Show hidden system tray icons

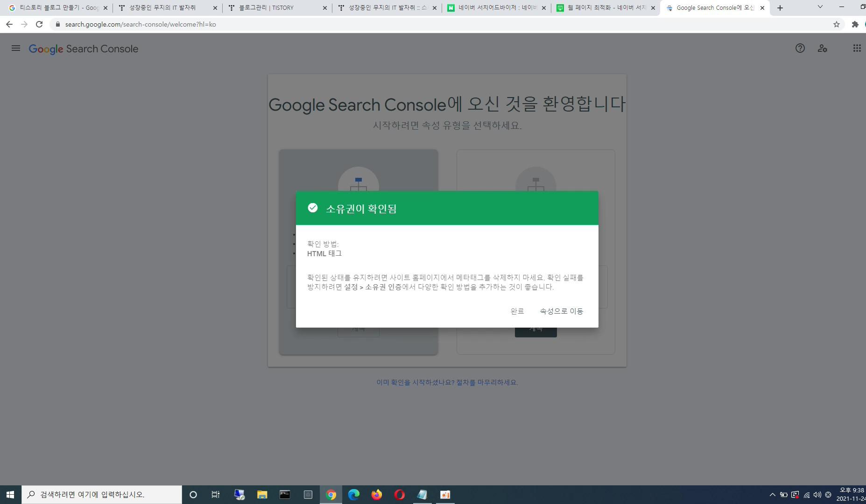point(772,495)
